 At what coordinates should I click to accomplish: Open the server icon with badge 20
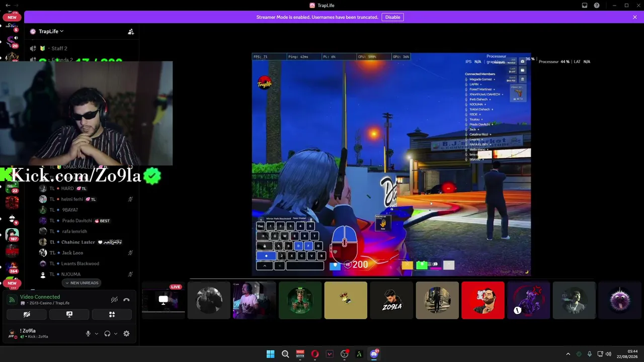[12, 42]
